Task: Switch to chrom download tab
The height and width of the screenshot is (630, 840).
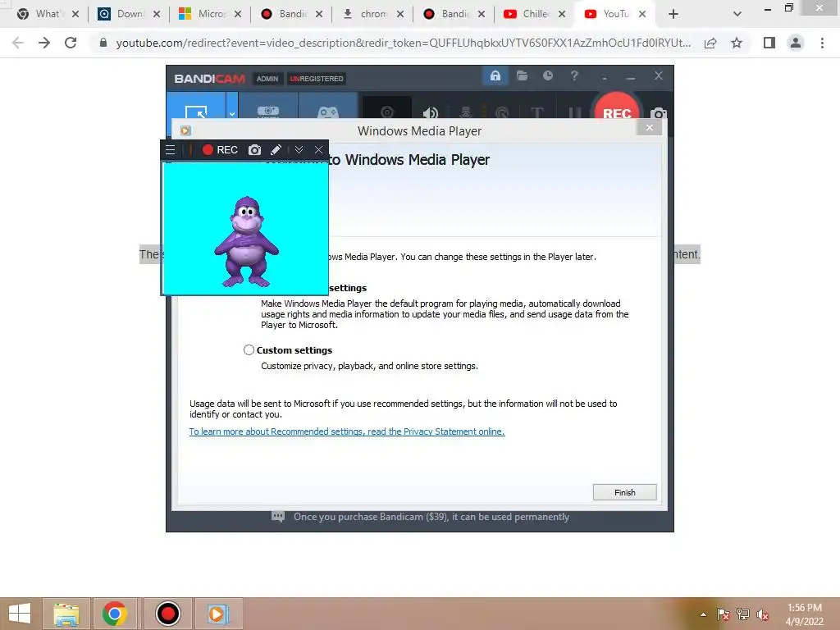Action: (372, 14)
